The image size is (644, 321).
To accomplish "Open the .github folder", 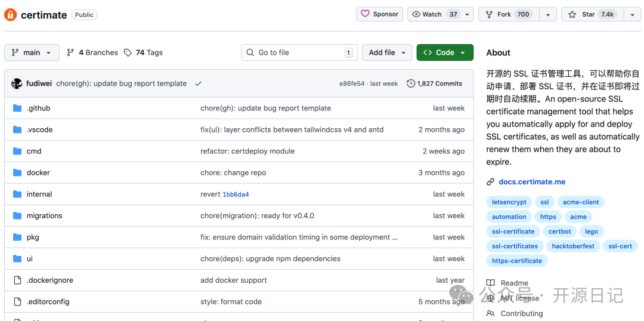I will [38, 108].
